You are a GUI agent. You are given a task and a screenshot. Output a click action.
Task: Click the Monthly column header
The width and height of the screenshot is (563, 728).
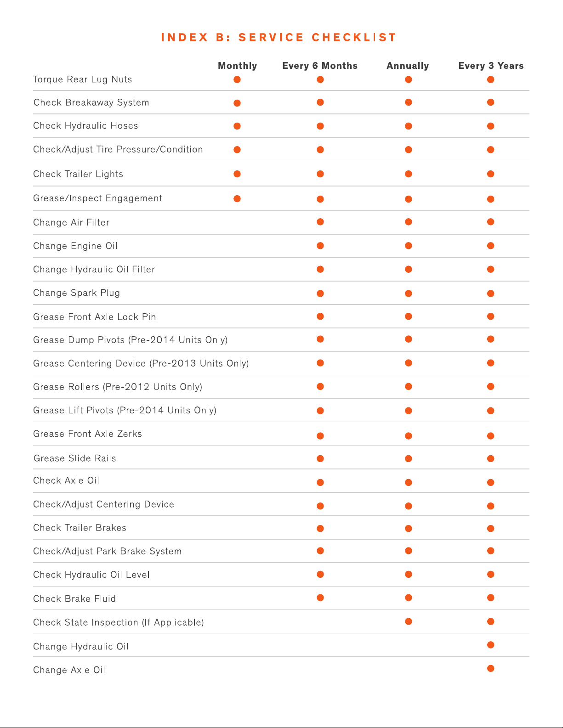point(237,66)
